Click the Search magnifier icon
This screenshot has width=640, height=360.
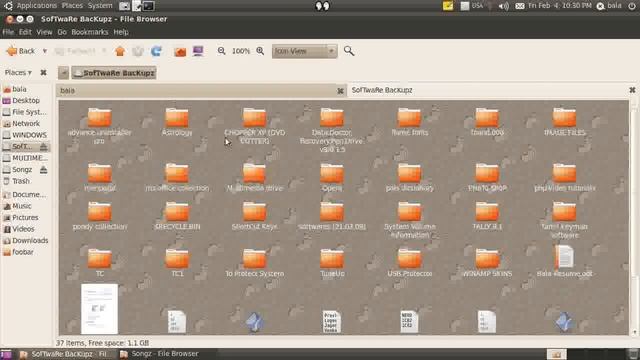coord(349,51)
